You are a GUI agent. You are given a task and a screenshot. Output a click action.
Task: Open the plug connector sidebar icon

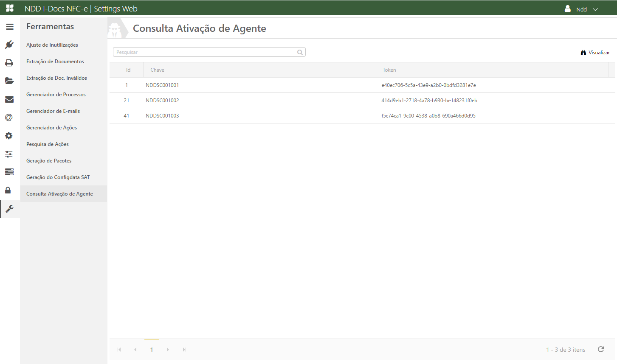[x=9, y=45]
